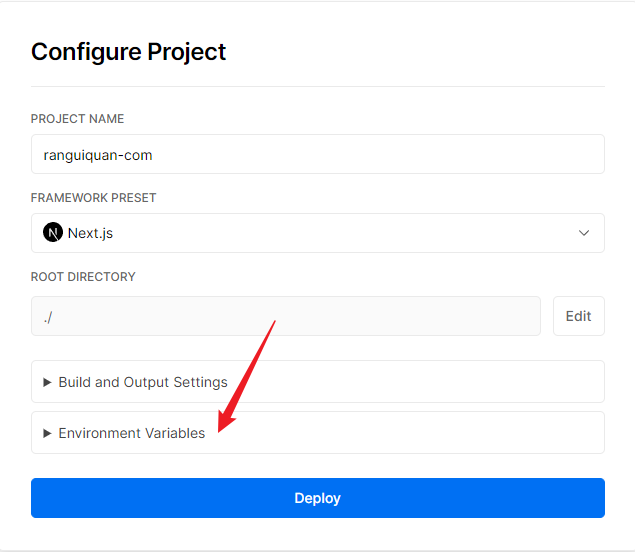Click the ranguiquan-com project name text
Screen dimensions: 635x552
[x=98, y=155]
